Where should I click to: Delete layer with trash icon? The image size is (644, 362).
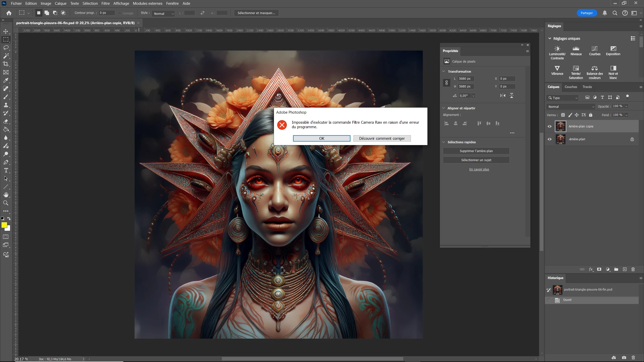click(633, 269)
